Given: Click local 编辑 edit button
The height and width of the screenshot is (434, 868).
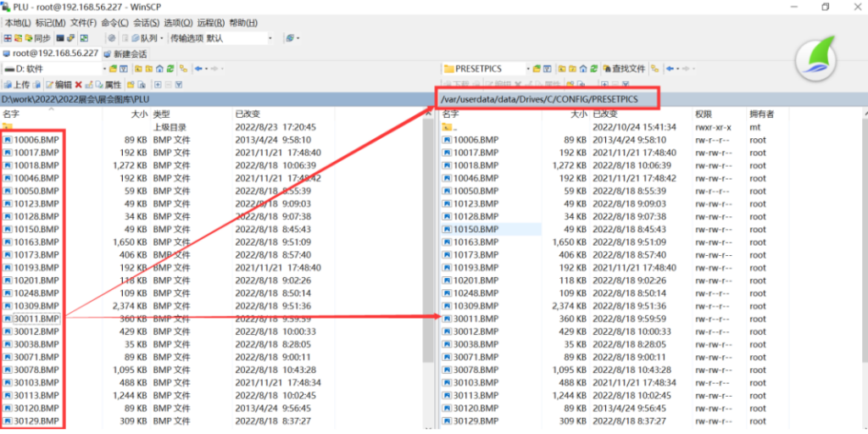Looking at the screenshot, I should point(58,86).
